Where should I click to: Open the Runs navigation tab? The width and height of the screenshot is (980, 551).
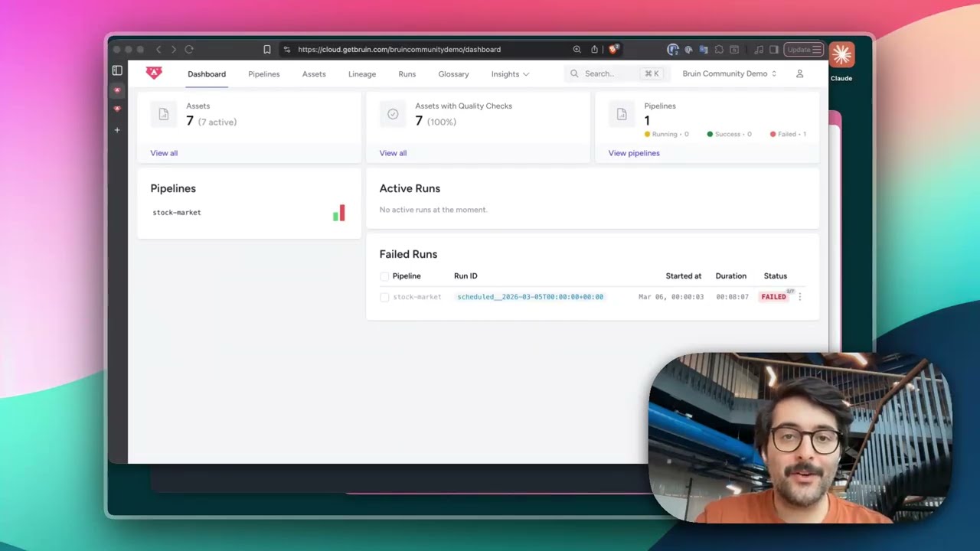tap(407, 74)
